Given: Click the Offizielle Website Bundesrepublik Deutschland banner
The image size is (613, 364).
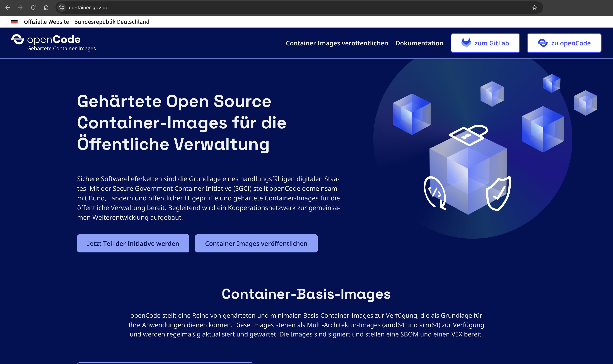Looking at the screenshot, I should [x=86, y=22].
